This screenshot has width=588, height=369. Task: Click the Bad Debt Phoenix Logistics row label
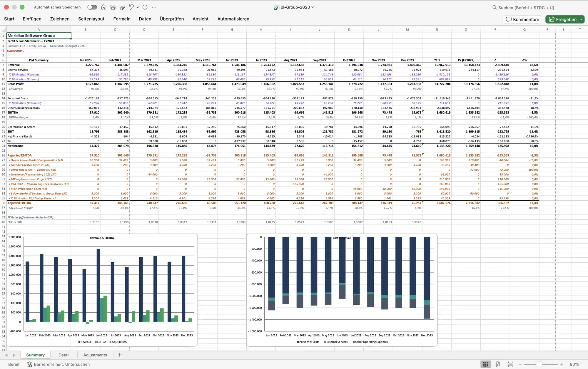click(x=39, y=184)
